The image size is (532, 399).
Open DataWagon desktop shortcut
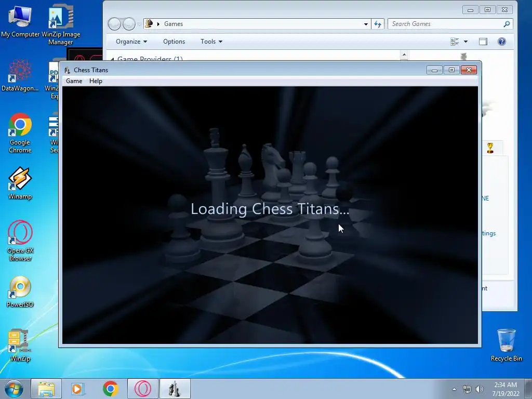click(20, 75)
